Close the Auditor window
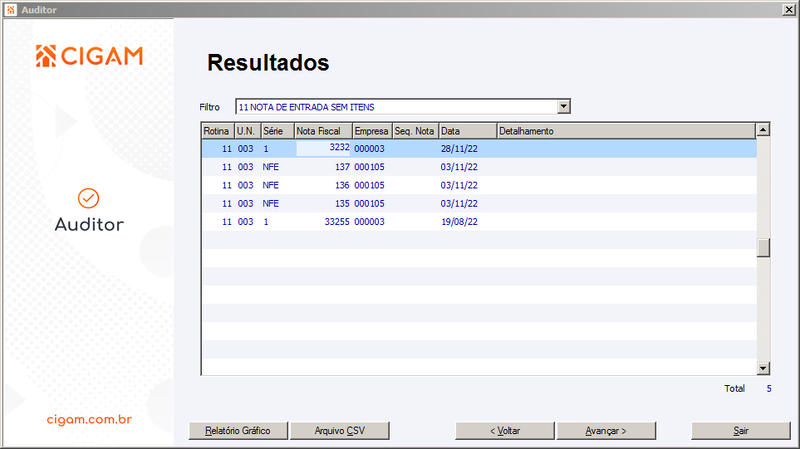The height and width of the screenshot is (449, 800). pyautogui.click(x=788, y=10)
